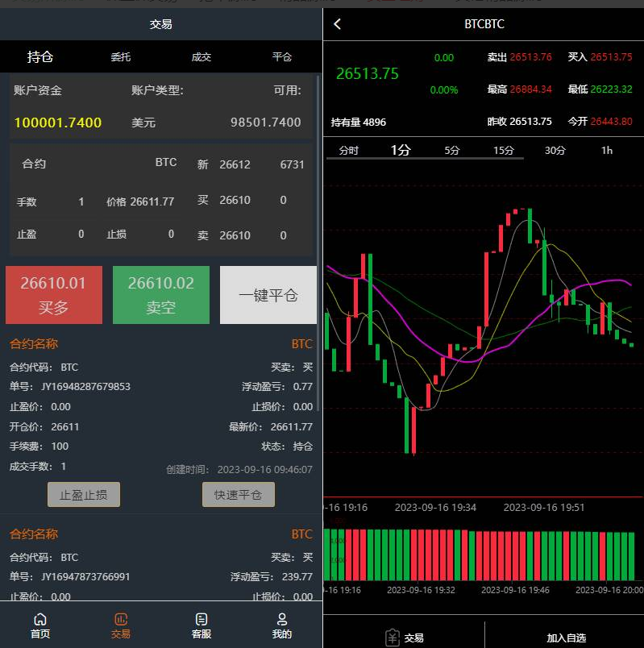The height and width of the screenshot is (648, 644).
Task: Select the 分时 chart interval
Action: click(x=348, y=150)
